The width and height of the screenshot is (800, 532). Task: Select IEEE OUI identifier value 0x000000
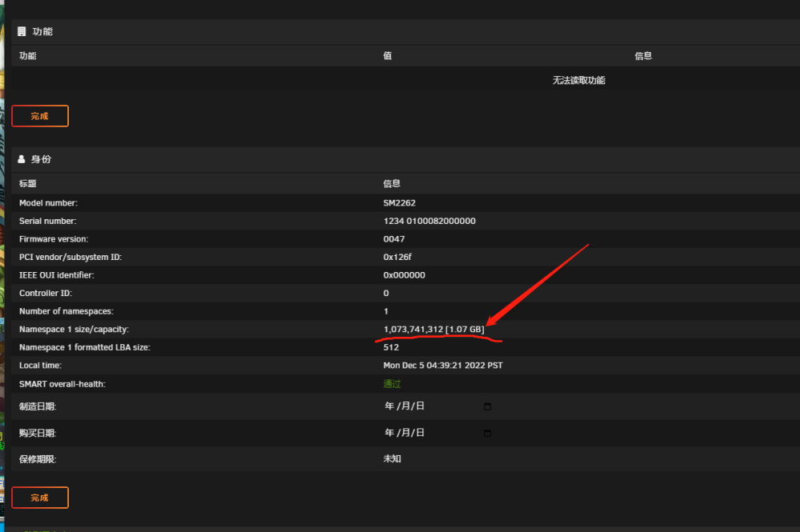pos(404,275)
